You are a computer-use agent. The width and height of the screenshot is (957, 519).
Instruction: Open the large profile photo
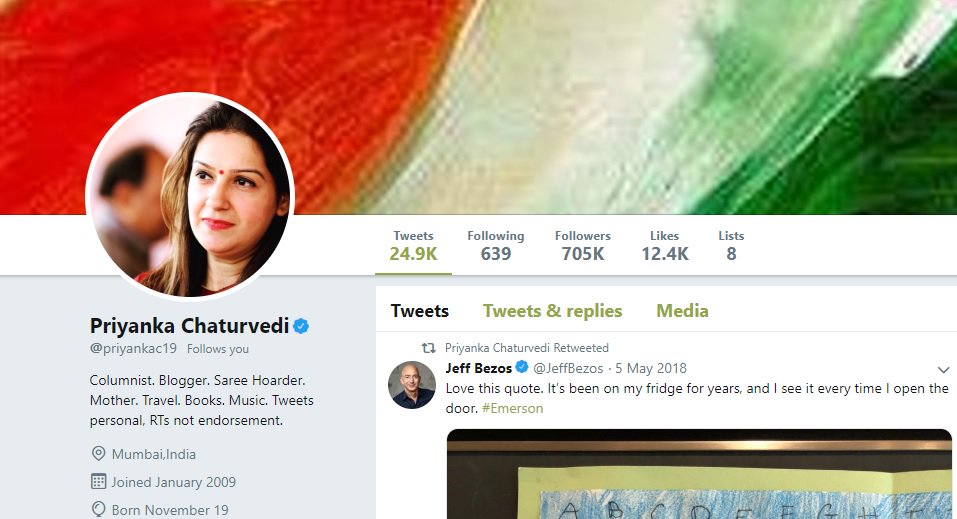[190, 196]
